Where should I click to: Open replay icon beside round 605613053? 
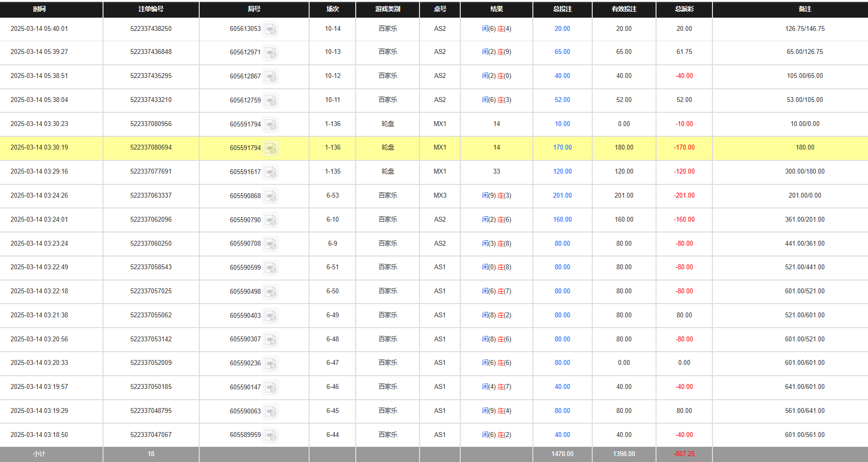click(x=271, y=29)
